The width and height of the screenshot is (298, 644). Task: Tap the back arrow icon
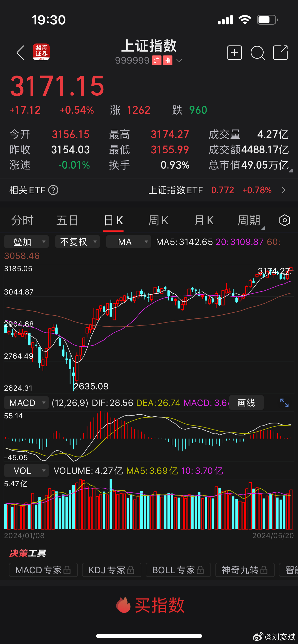21,53
